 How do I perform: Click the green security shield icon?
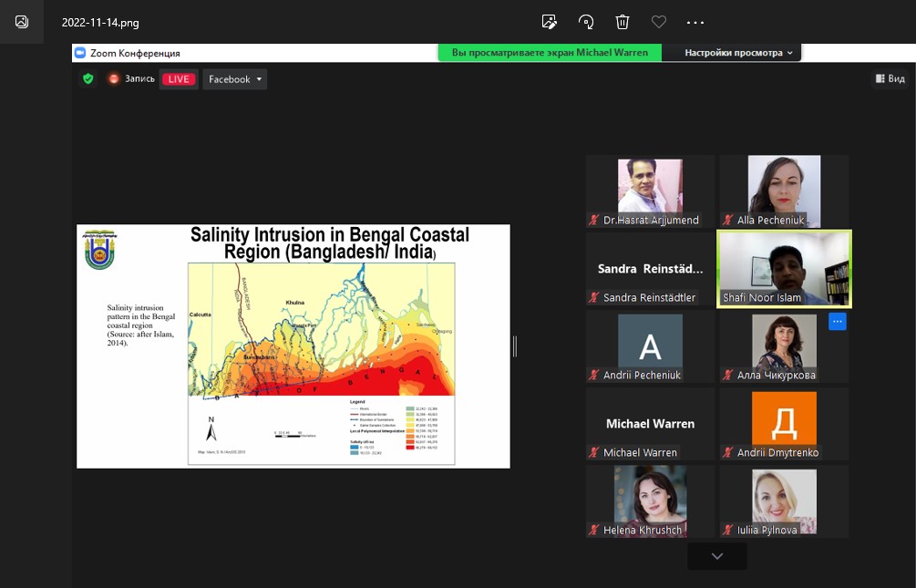pyautogui.click(x=88, y=79)
